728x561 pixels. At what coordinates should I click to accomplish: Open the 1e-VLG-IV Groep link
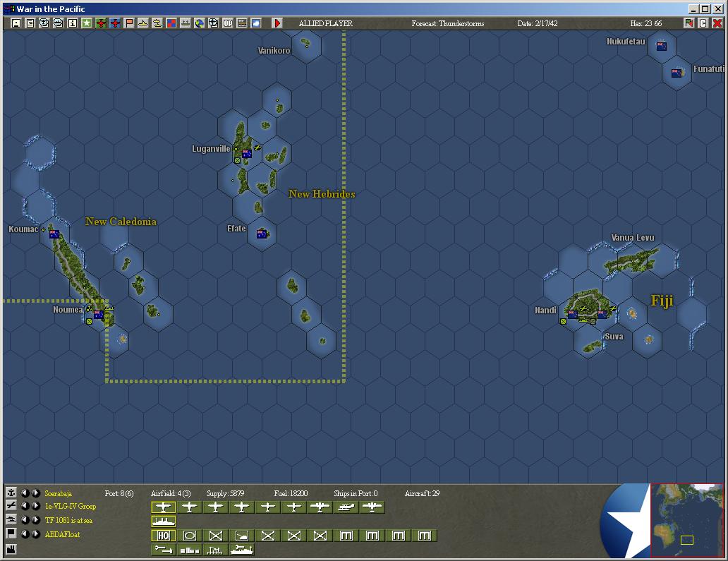pos(71,506)
